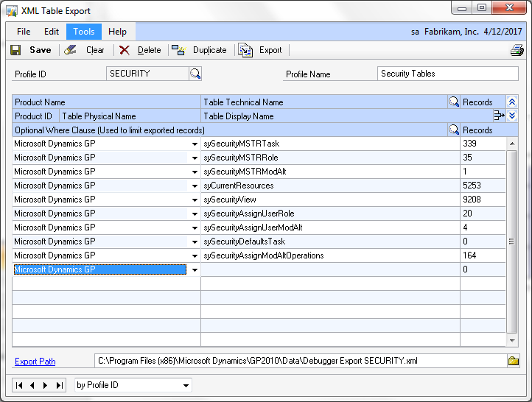Click the red Delete X icon
The image size is (532, 402).
pyautogui.click(x=125, y=50)
